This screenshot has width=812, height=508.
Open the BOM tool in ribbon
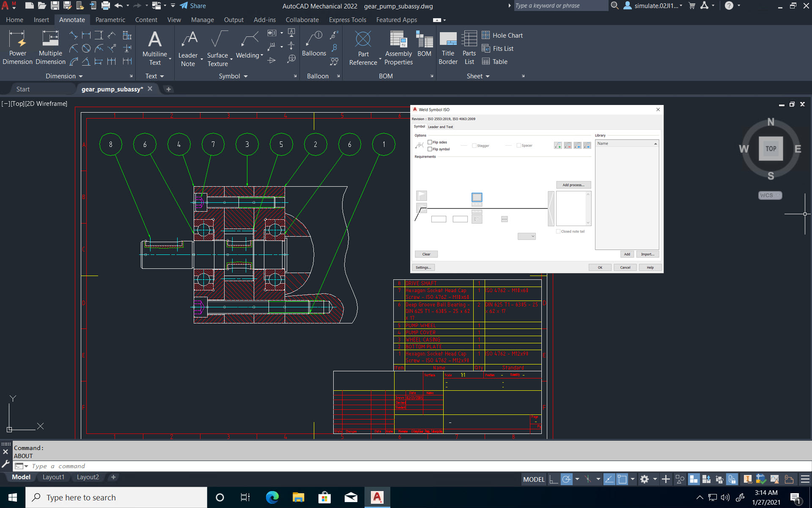[x=424, y=44]
